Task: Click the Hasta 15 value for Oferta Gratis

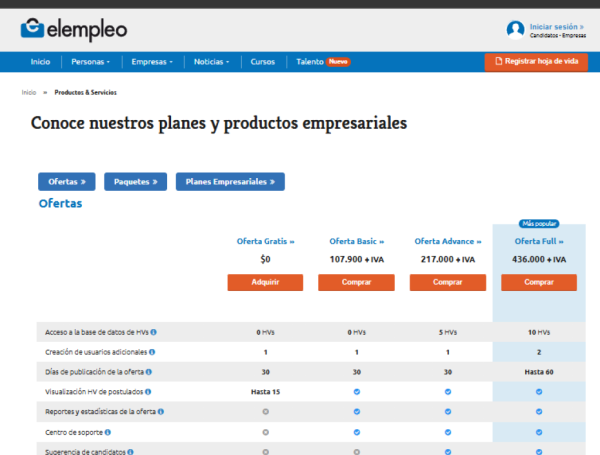Action: point(265,391)
